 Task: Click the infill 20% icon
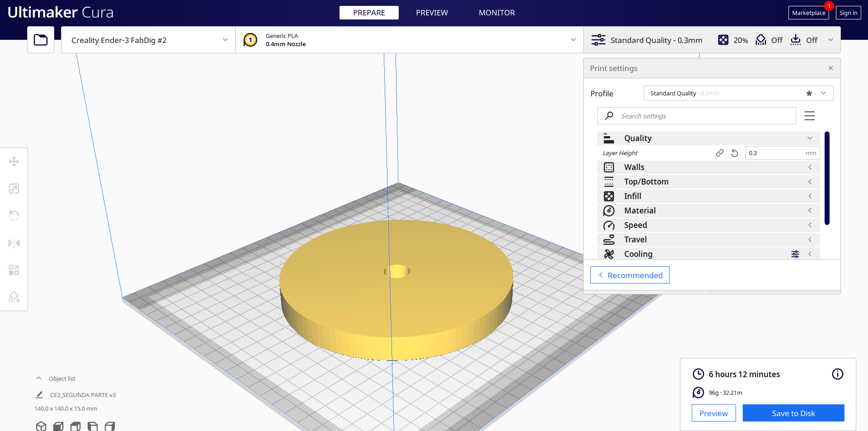pyautogui.click(x=723, y=40)
